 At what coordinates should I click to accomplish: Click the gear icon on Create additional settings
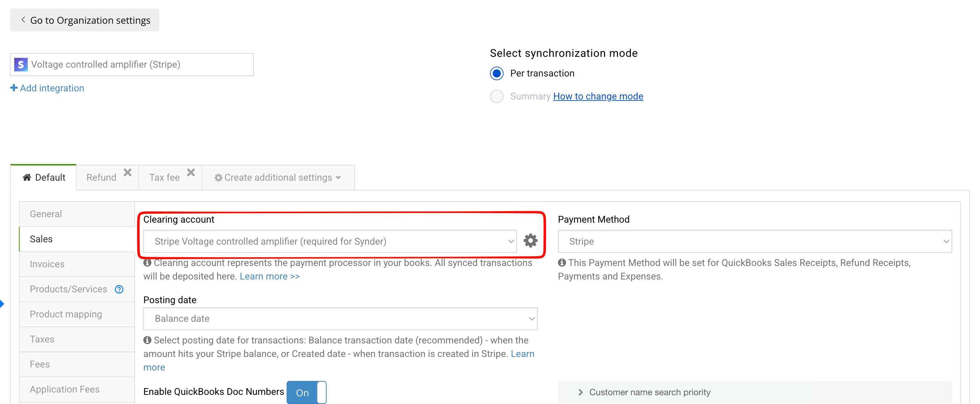click(218, 177)
